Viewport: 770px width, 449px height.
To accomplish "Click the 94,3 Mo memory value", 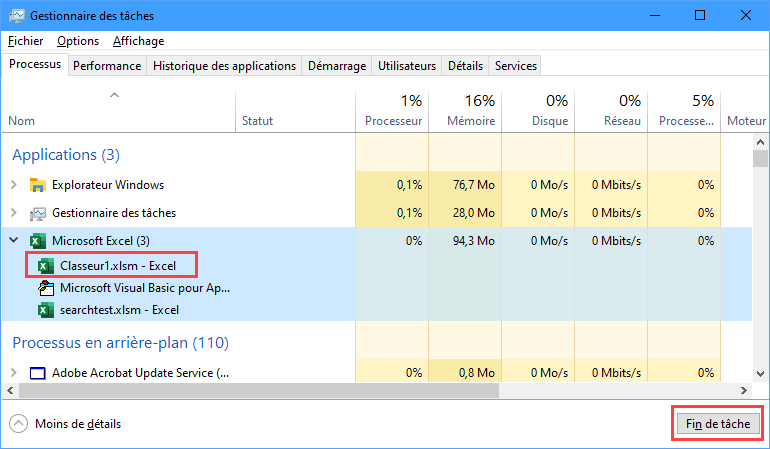I will click(x=473, y=241).
